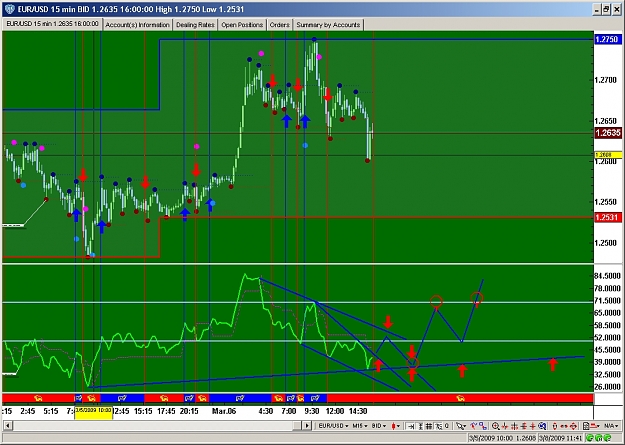
Task: Toggle chart shift to right edge button
Action: 410,426
